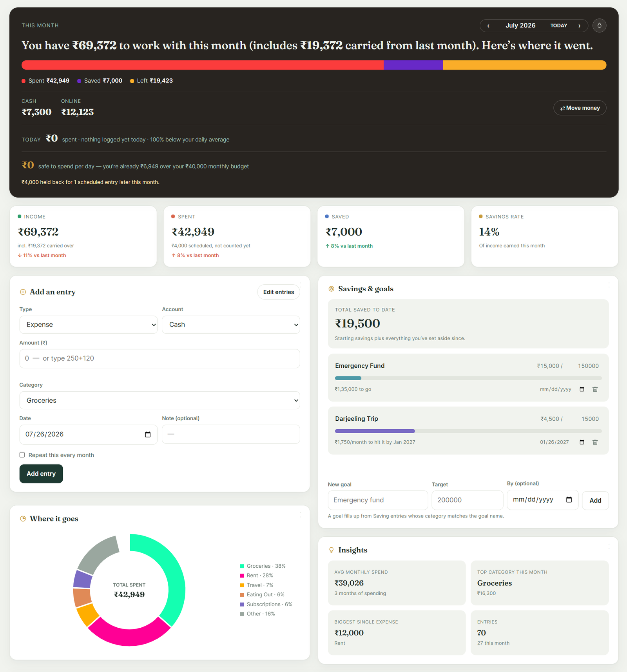Click the Add an entry plus icon
The image size is (627, 672).
pos(23,292)
